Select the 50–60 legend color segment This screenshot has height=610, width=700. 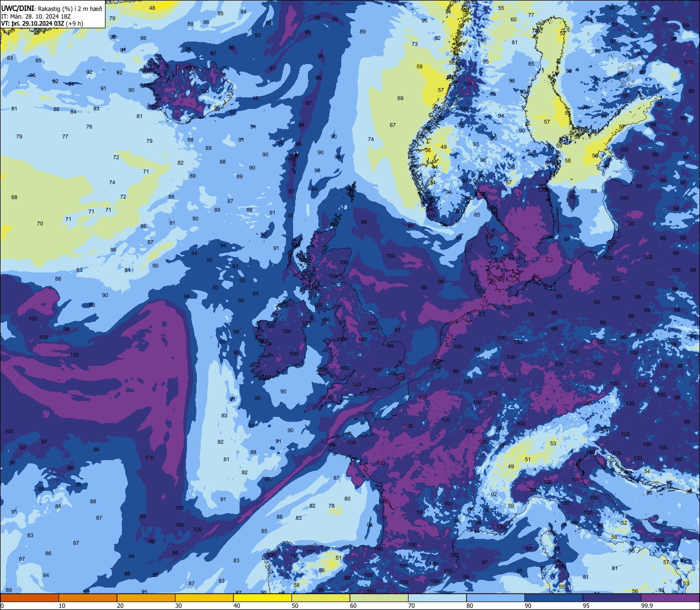pos(320,597)
